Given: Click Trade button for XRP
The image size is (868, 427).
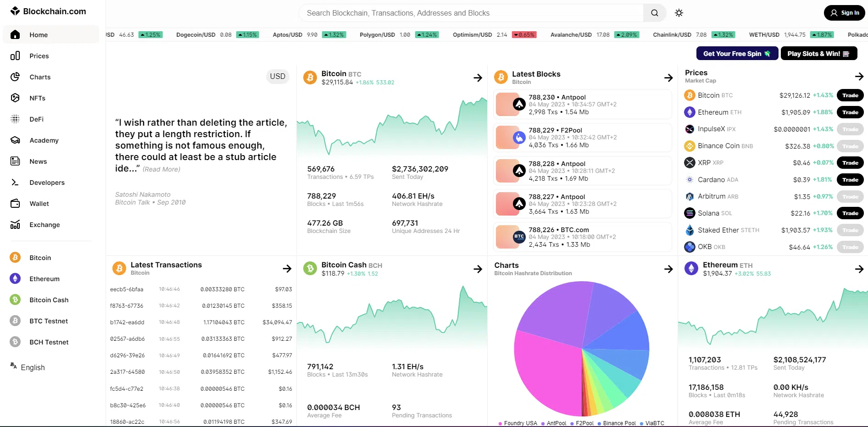Looking at the screenshot, I should click(850, 163).
